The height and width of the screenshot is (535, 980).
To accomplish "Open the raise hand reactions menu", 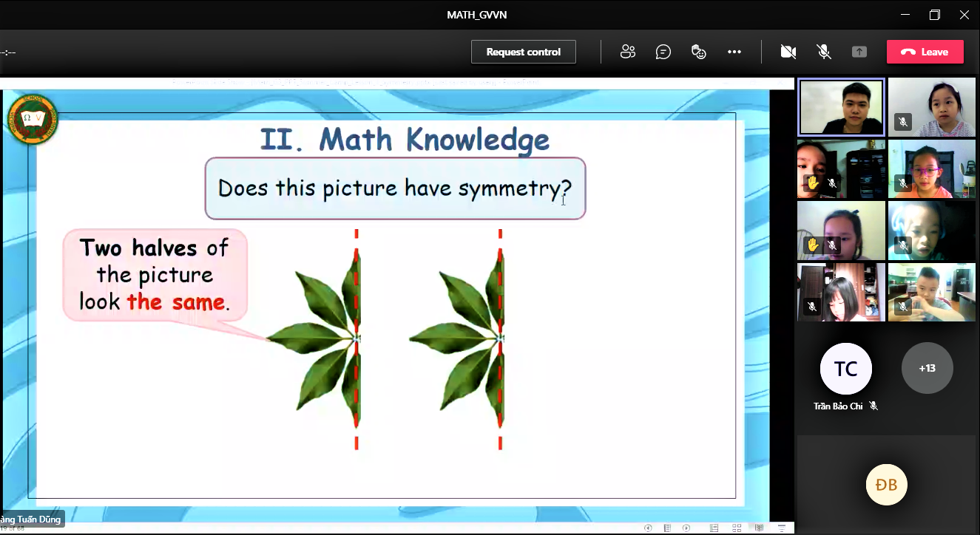I will click(698, 52).
